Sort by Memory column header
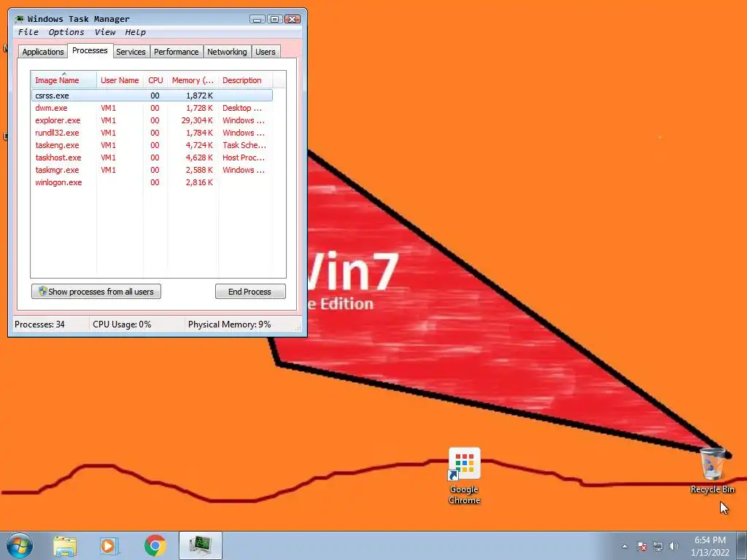The width and height of the screenshot is (747, 560). 193,80
